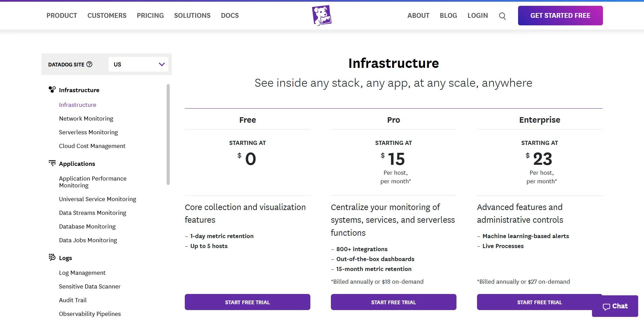Start a free trial of the Enterprise plan

point(539,302)
